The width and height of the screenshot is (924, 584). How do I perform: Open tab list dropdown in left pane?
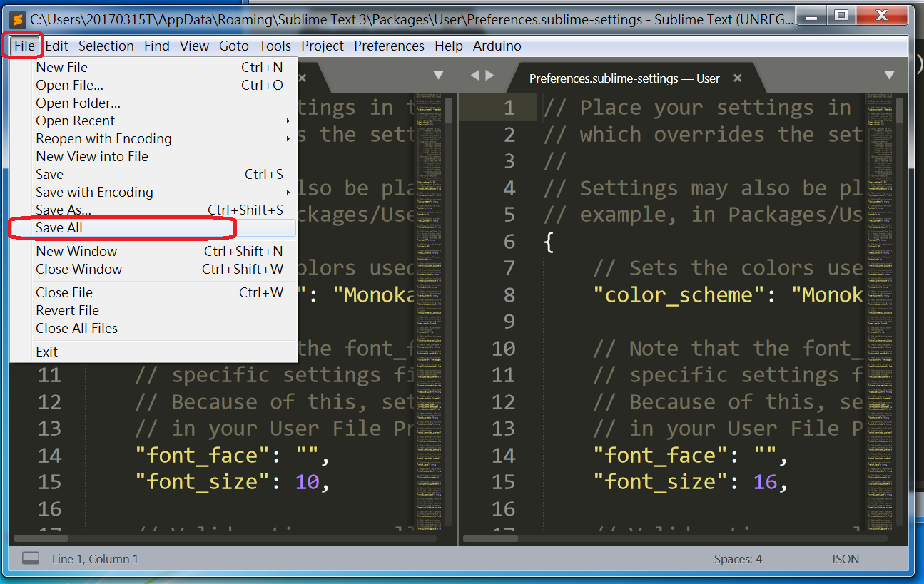pos(438,75)
